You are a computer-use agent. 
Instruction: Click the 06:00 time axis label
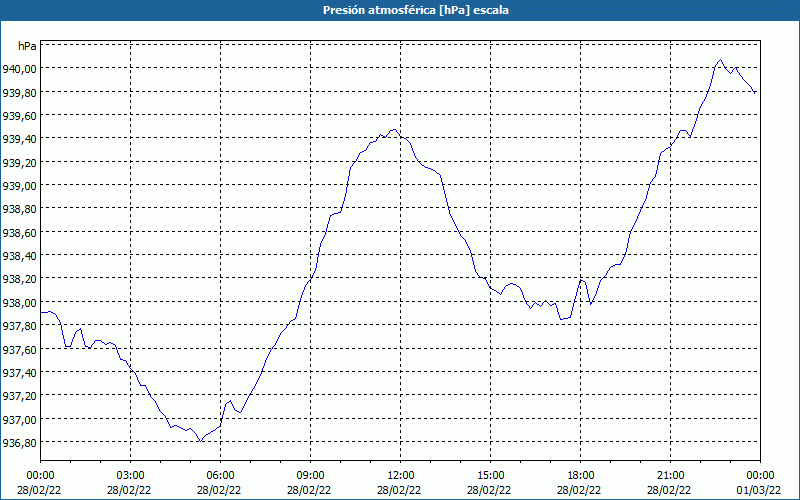coord(220,476)
